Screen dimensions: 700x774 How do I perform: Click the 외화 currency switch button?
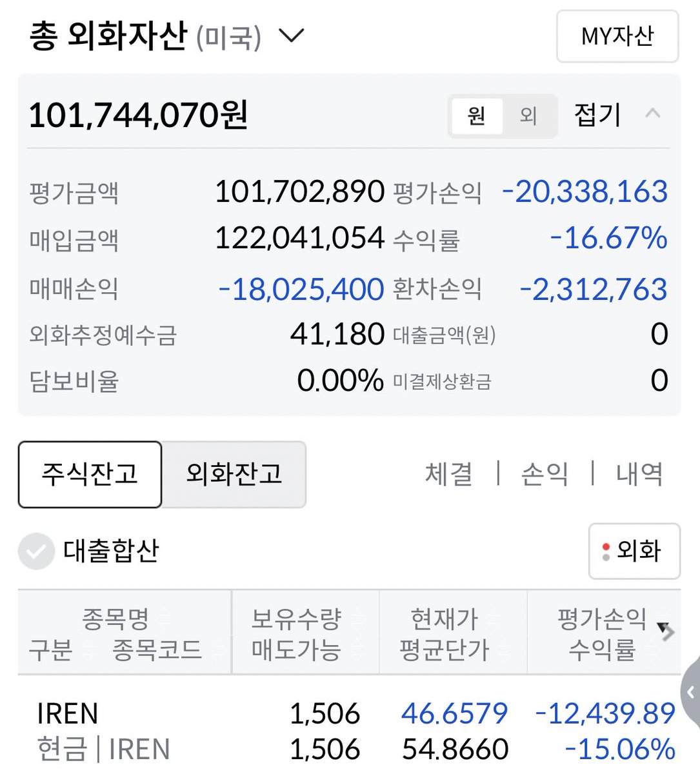coord(634,551)
